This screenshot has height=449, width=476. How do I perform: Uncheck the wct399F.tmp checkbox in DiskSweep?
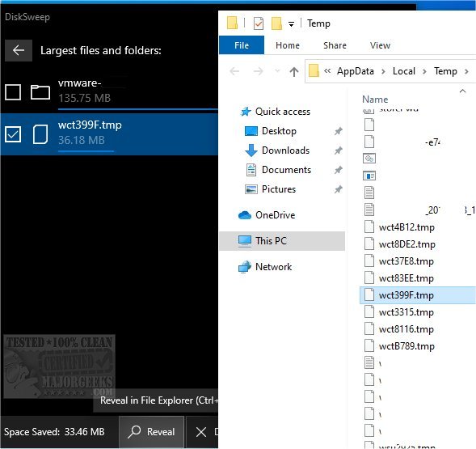[x=13, y=134]
